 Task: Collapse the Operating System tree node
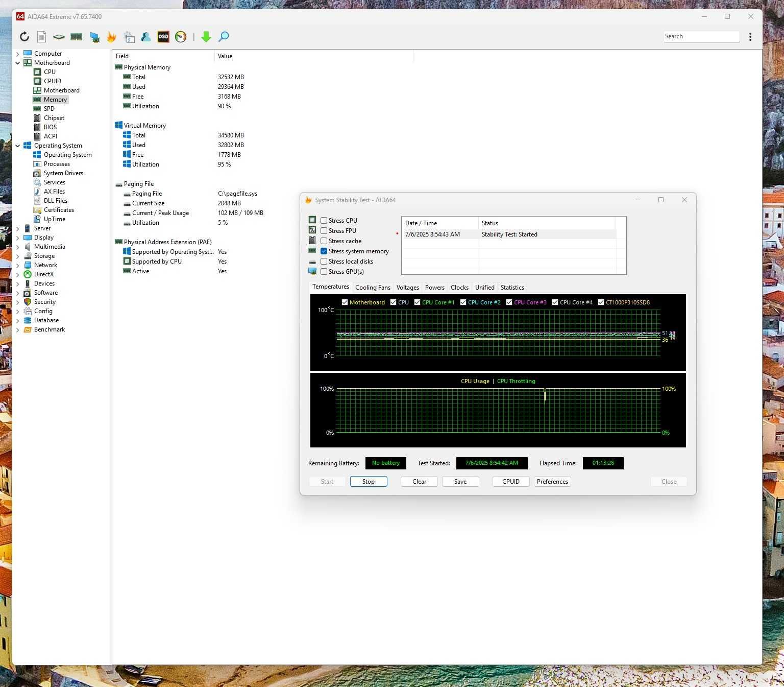coord(18,146)
